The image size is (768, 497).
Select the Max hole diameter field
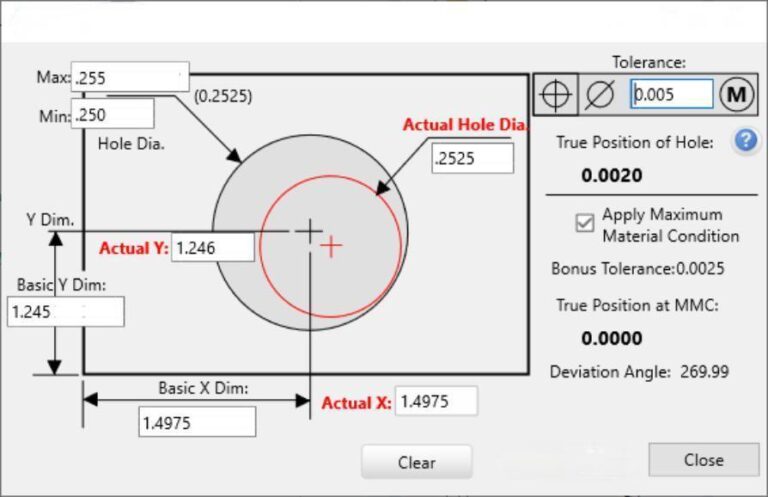coord(130,78)
